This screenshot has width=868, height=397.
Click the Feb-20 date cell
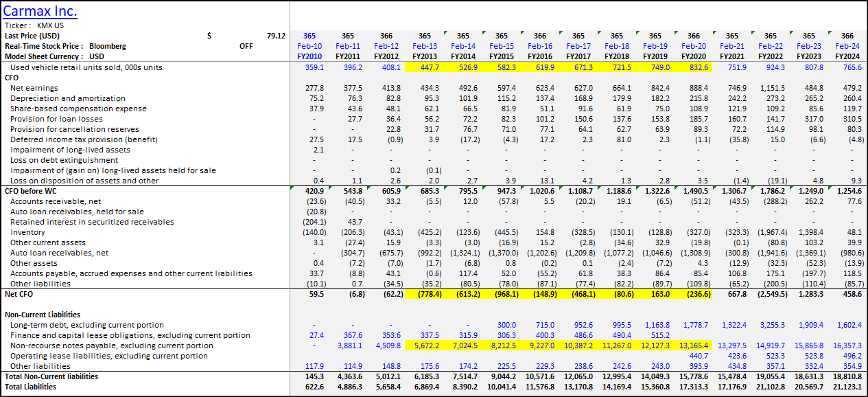click(x=694, y=46)
